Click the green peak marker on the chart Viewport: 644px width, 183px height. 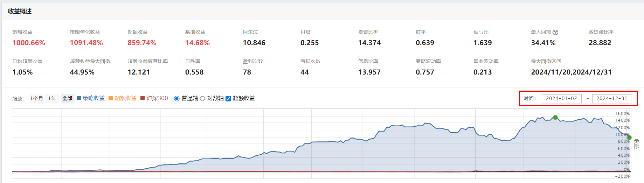point(555,117)
